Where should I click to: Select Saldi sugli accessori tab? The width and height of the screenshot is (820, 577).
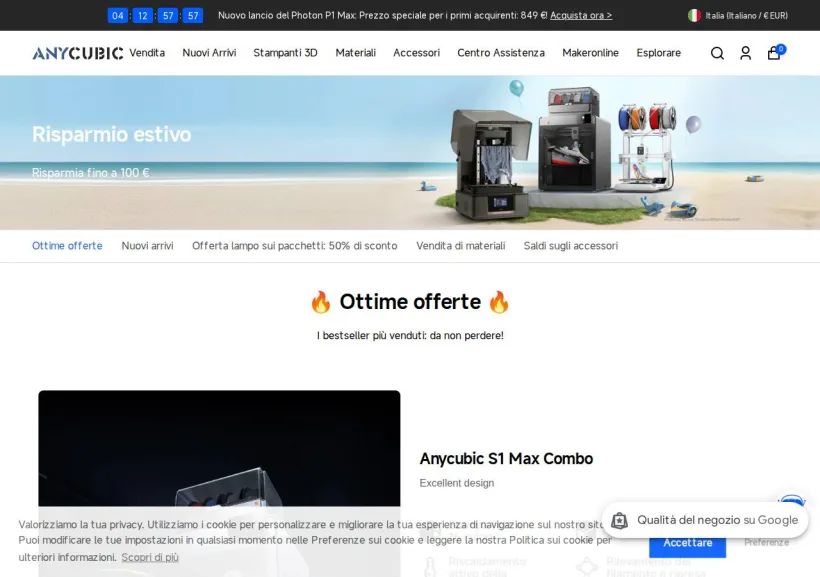tap(571, 246)
